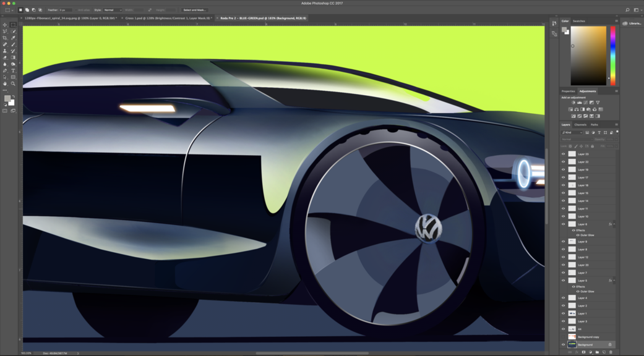Switch to the Paths tab
The width and height of the screenshot is (644, 356).
[x=595, y=125]
